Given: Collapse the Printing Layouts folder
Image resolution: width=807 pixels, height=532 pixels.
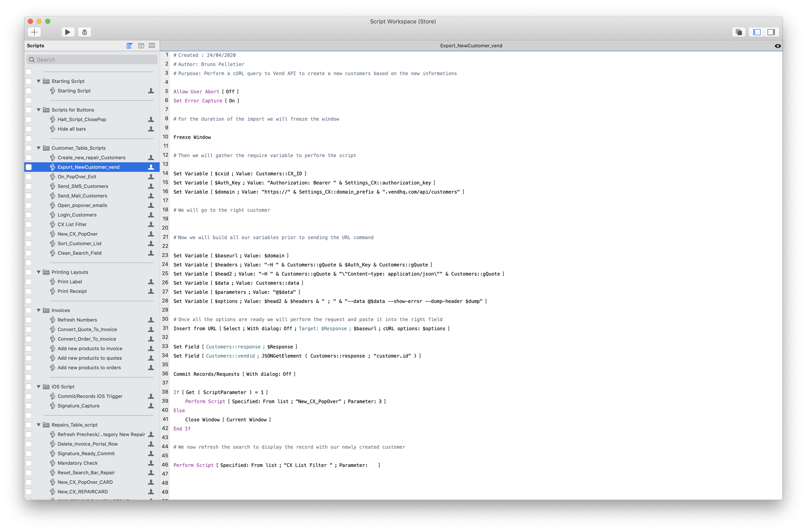Looking at the screenshot, I should pos(39,272).
